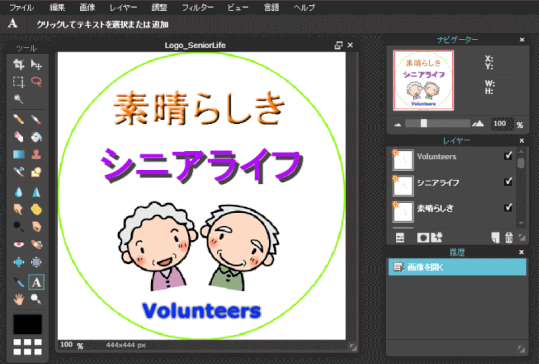Click layers list scroll down arrow
539x364 pixels.
pos(521,223)
